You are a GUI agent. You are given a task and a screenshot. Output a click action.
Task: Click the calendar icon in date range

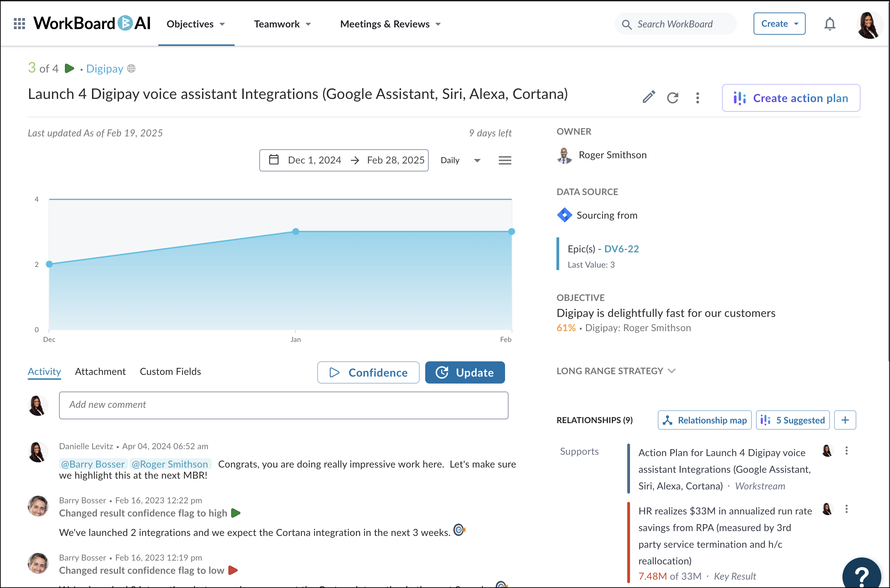tap(274, 160)
